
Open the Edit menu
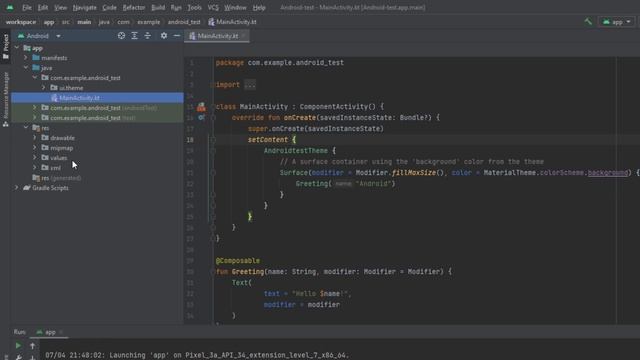(x=42, y=7)
